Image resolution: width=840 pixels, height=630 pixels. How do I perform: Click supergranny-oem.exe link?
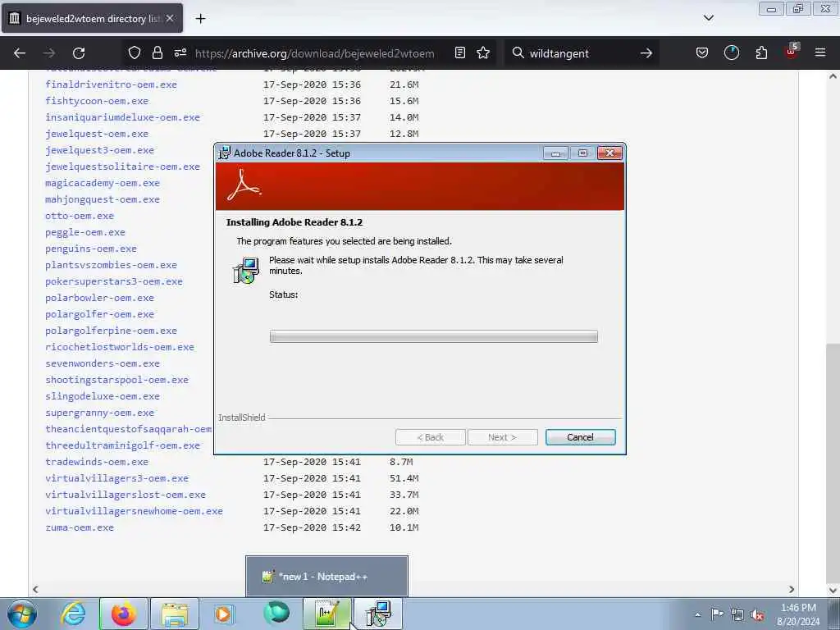coord(99,413)
